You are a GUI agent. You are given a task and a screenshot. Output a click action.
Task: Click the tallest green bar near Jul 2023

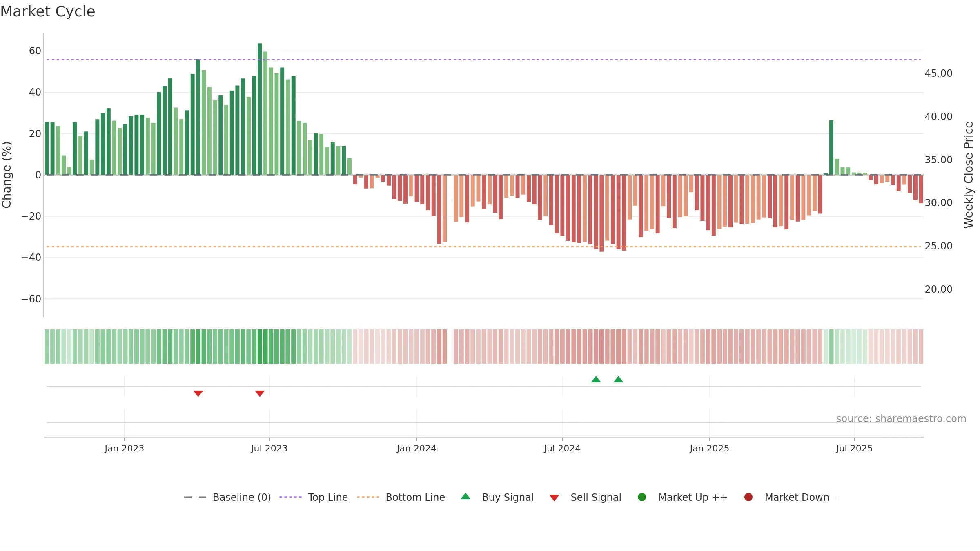[260, 109]
